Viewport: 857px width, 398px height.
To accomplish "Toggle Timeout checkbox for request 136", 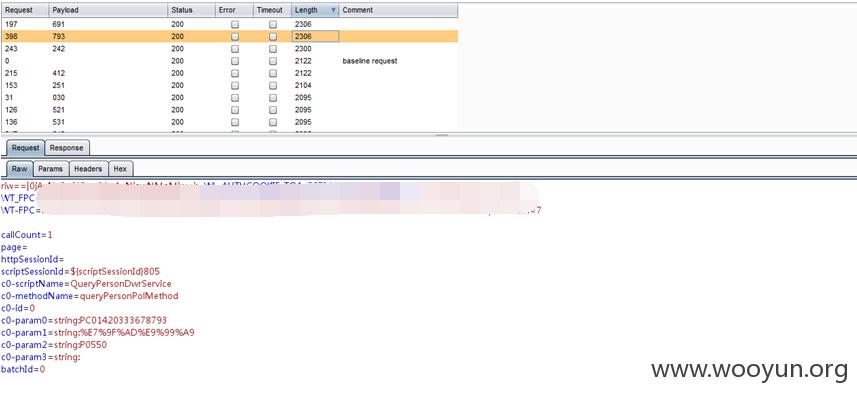I will tap(273, 122).
